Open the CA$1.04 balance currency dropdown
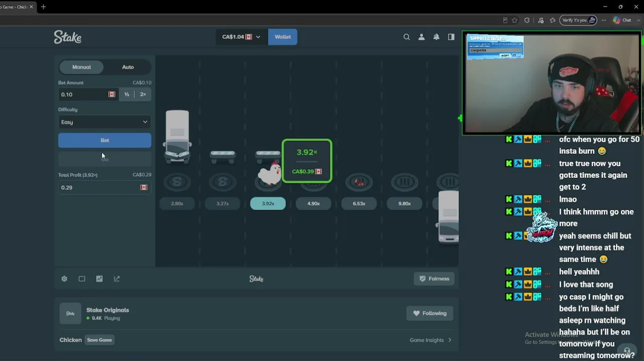644x361 pixels. point(241,37)
